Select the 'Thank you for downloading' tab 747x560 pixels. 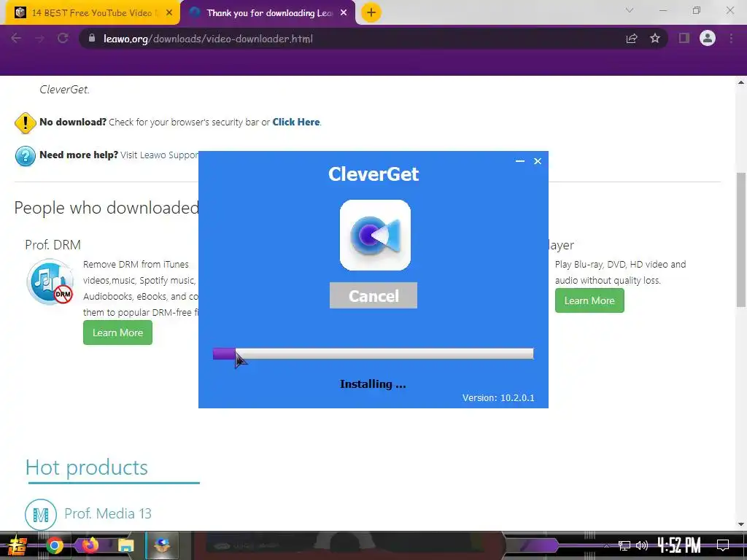click(269, 13)
